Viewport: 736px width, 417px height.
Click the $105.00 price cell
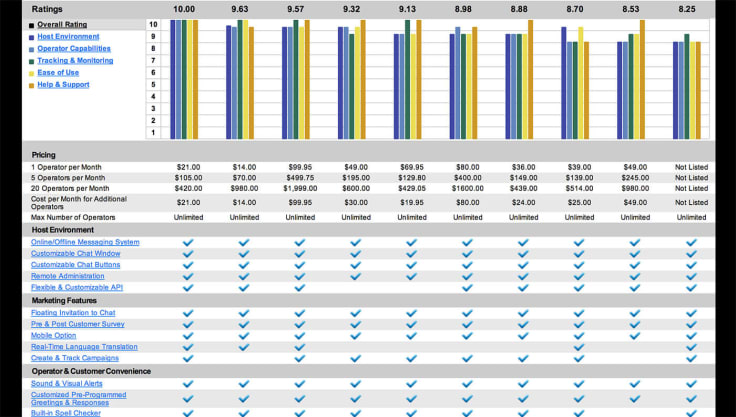[188, 178]
